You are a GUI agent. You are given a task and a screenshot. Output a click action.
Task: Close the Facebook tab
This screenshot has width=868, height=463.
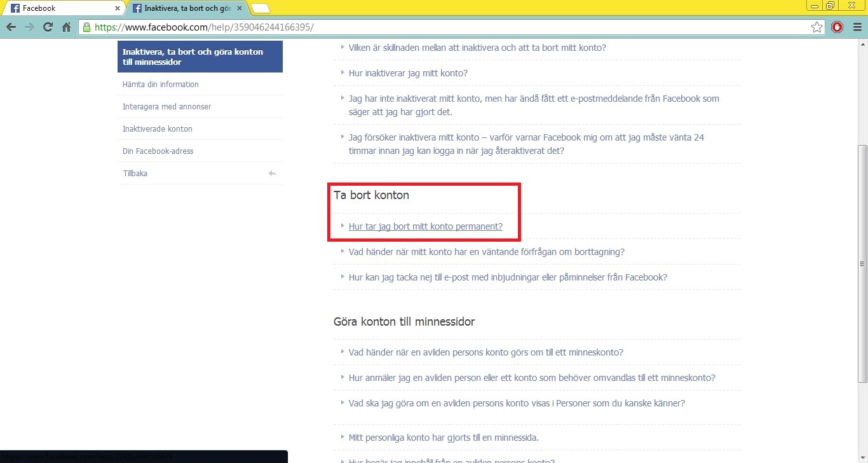(x=118, y=8)
